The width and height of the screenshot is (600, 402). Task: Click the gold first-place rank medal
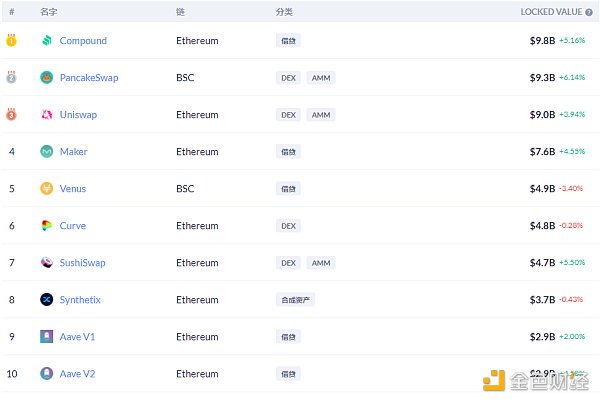tap(12, 41)
